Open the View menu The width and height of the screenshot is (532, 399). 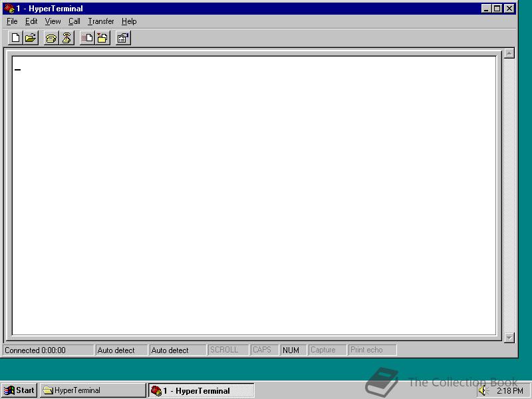53,21
